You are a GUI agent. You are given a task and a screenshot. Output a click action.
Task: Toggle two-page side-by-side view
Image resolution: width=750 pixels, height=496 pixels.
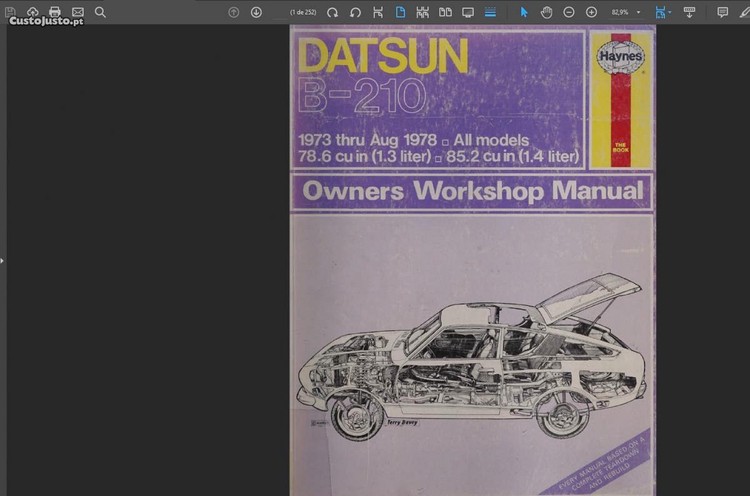click(445, 12)
